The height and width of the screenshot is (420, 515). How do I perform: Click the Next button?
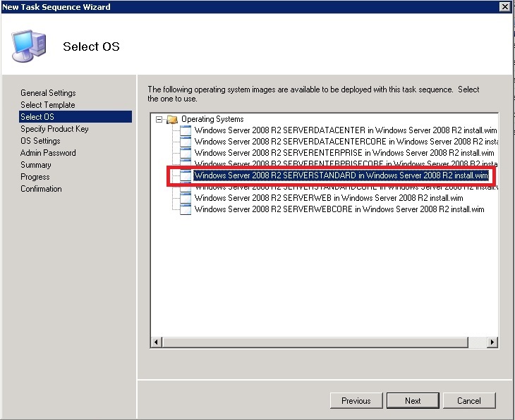(413, 401)
